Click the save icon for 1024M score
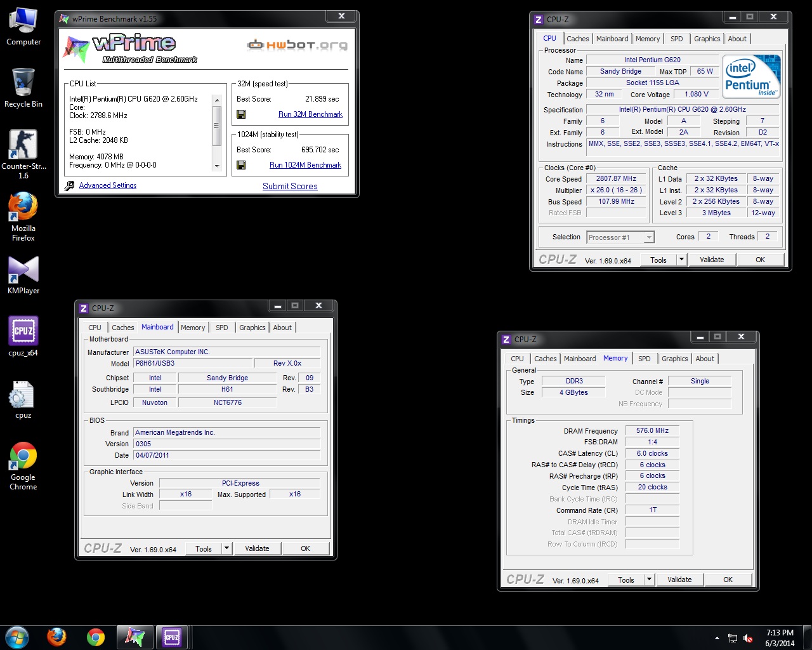This screenshot has width=812, height=650. pos(241,165)
